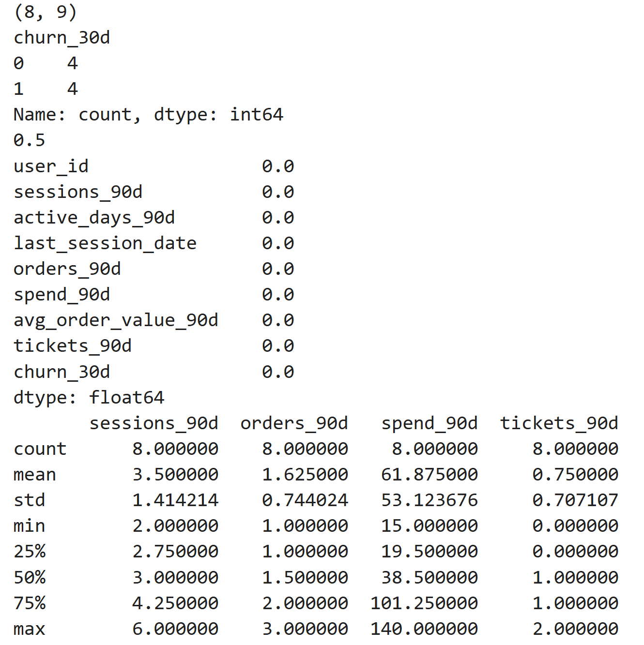This screenshot has height=645, width=644.
Task: Select the 'std' row label
Action: click(29, 500)
